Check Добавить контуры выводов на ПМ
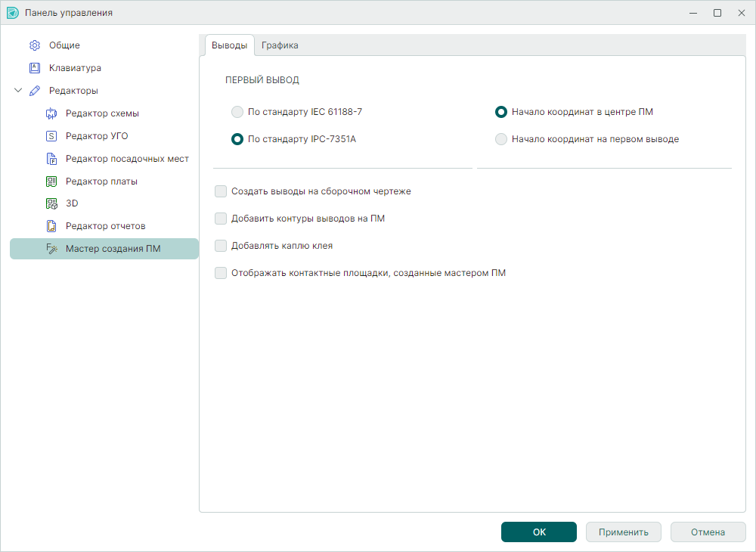Viewport: 756px width, 552px height. pos(221,219)
